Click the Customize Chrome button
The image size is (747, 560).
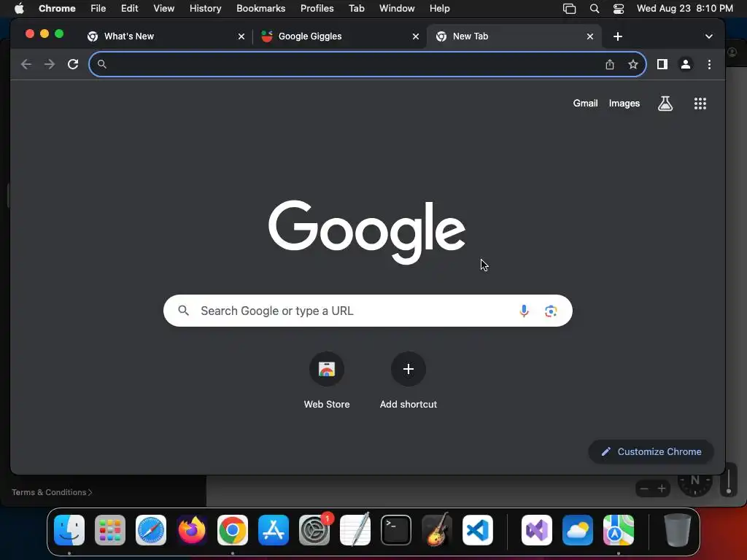651,452
